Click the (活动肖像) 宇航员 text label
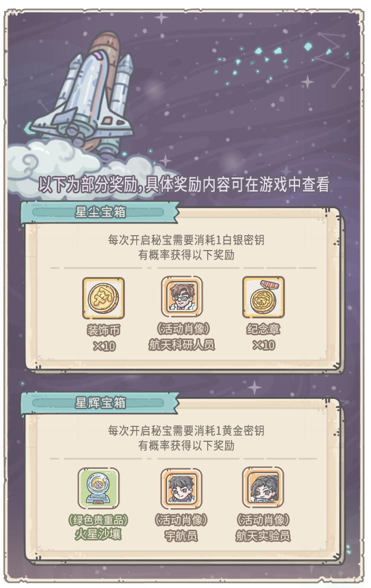The width and height of the screenshot is (371, 588). 181,528
